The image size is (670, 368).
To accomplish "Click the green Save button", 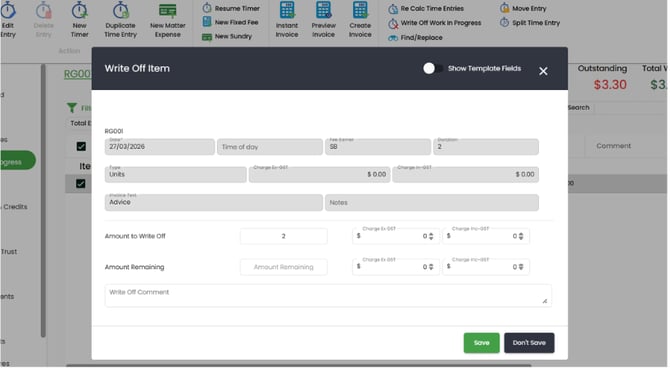I will pos(482,343).
